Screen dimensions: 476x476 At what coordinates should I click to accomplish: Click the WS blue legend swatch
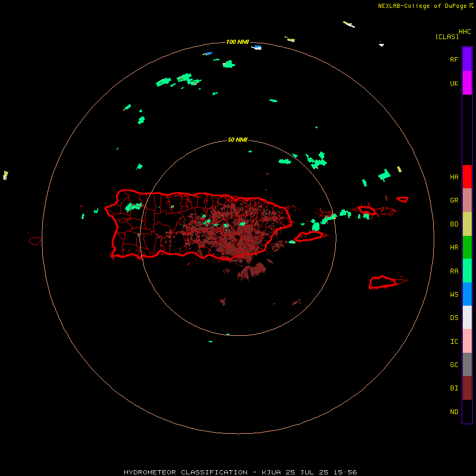click(467, 294)
